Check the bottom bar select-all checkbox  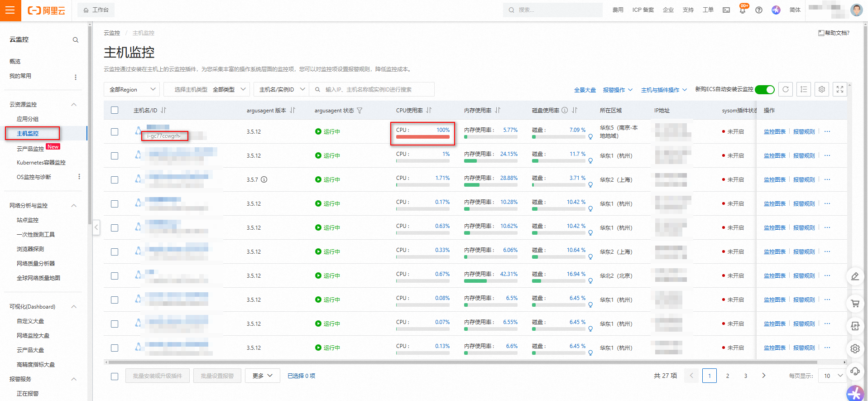coord(115,376)
